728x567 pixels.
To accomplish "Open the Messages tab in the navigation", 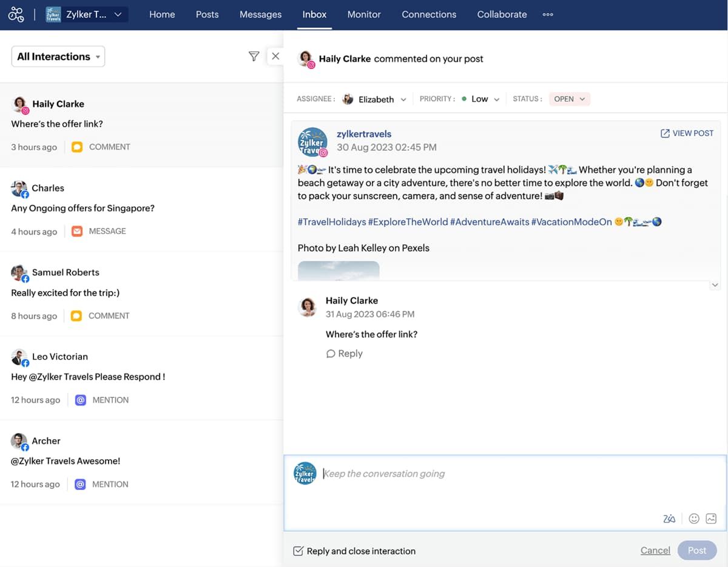I will coord(260,14).
